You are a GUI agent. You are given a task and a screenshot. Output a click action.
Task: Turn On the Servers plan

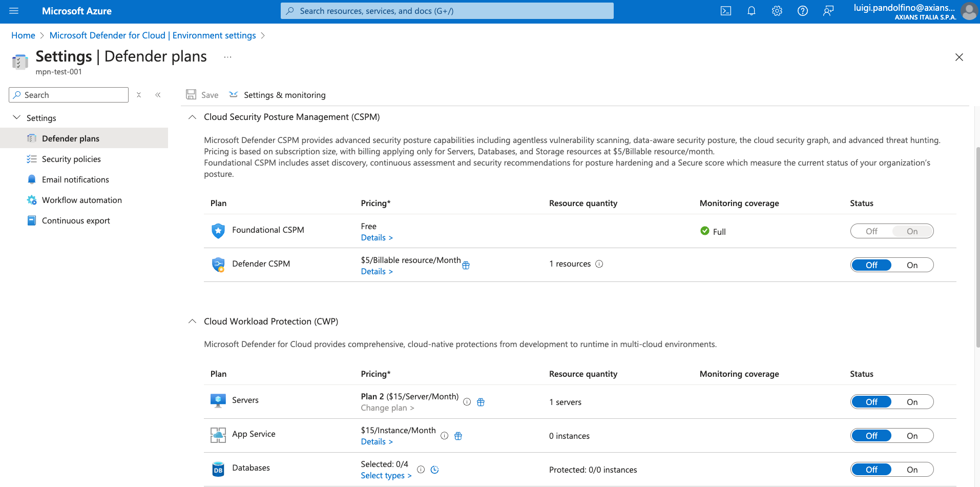pos(912,402)
